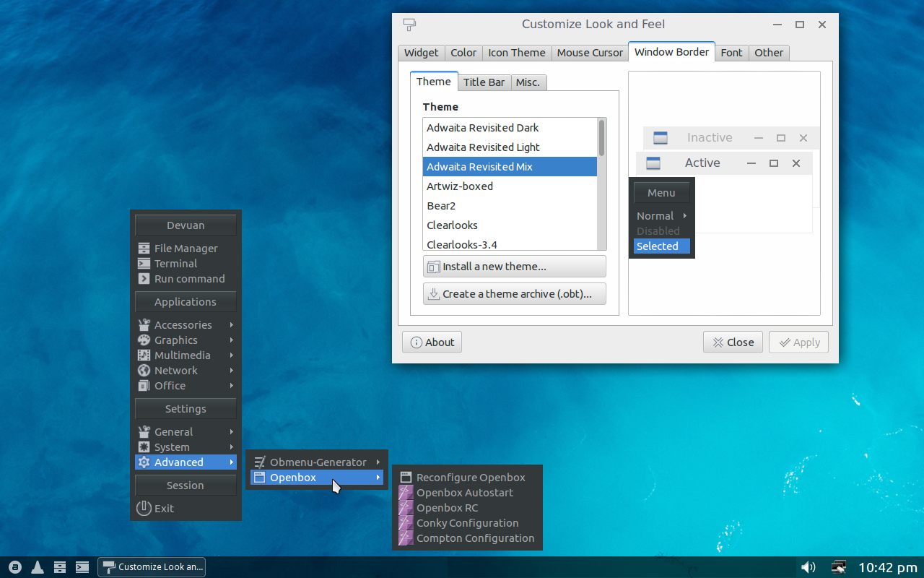Open the Misc. sub-tab
The height and width of the screenshot is (578, 924).
(x=528, y=82)
